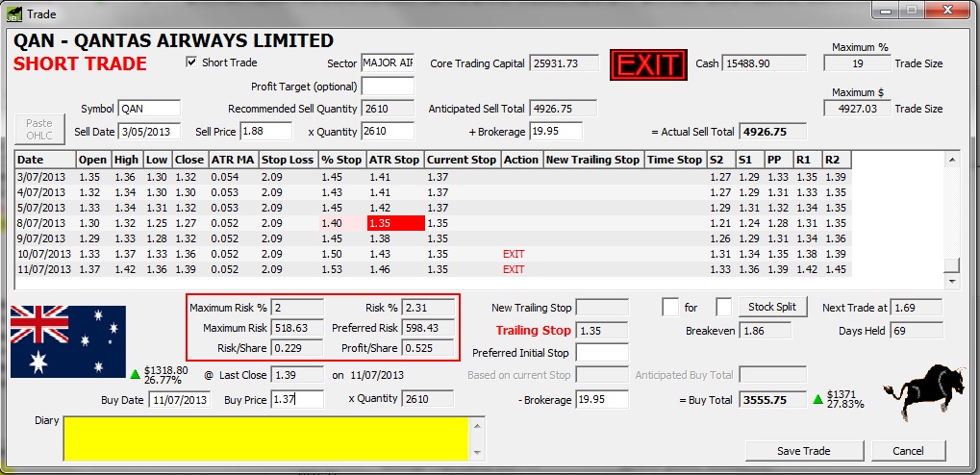Click the ATR MA column header
Screen dimensions: 980x475
233,160
